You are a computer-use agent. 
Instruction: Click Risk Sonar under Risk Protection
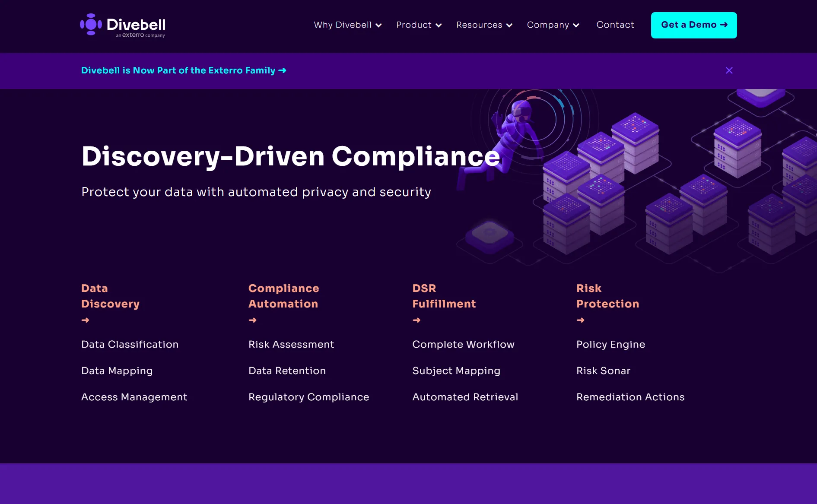[603, 371]
